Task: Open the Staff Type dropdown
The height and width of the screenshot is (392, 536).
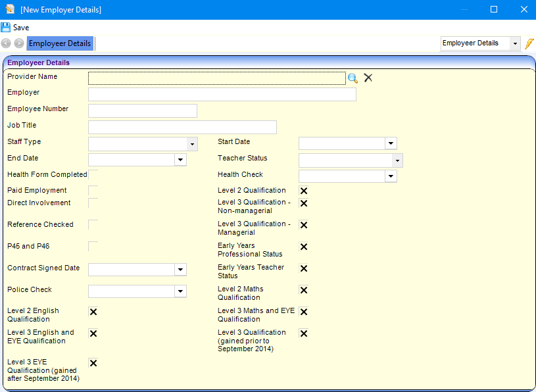Action: tap(192, 144)
